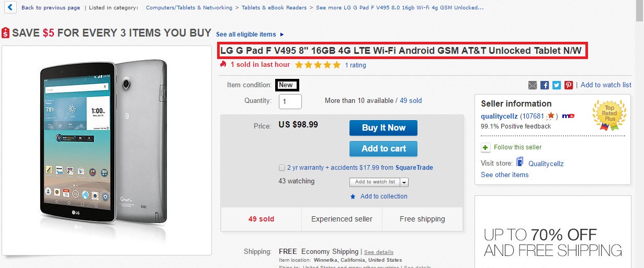This screenshot has height=268, width=644.
Task: Expand See all eligible items arrow
Action: point(282,34)
